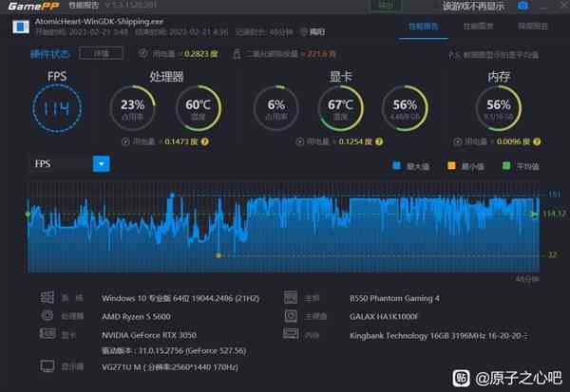The image size is (570, 392).
Task: Click the memory 56% usage gauge
Action: [499, 108]
